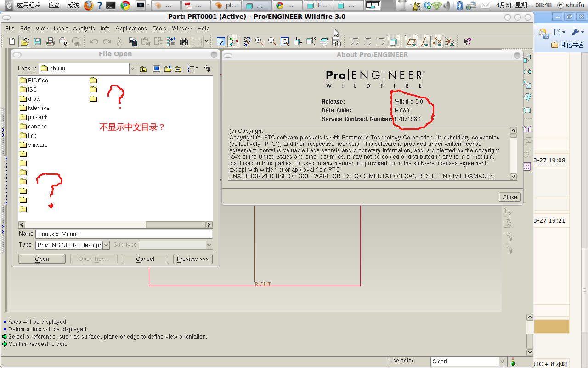Go up one directory level in File Open
The width and height of the screenshot is (588, 368).
[143, 69]
